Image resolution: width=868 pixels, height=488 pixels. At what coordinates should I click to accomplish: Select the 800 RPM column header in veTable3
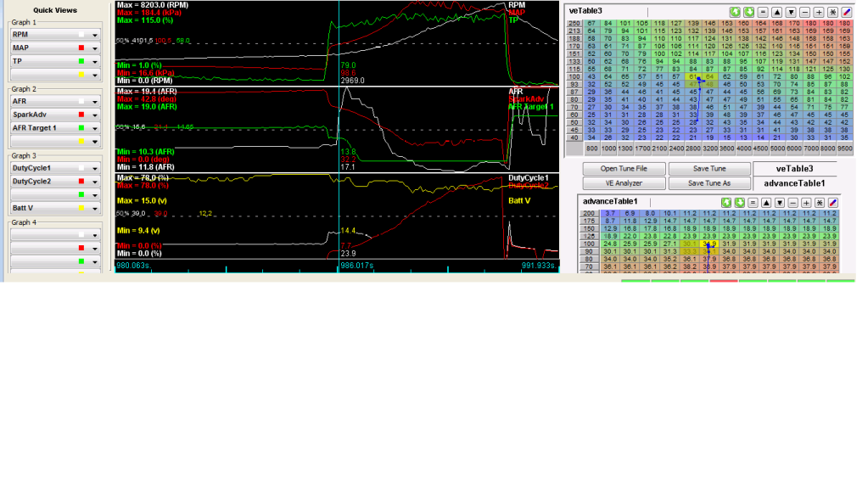point(591,149)
